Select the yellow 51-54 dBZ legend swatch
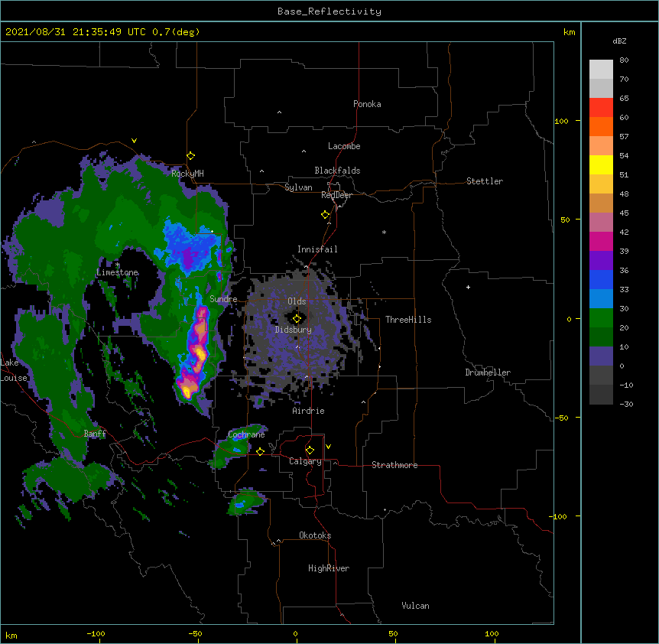 [x=601, y=164]
